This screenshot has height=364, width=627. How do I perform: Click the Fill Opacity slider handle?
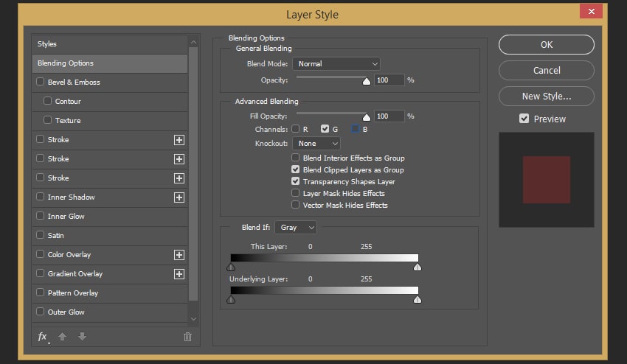coord(366,117)
